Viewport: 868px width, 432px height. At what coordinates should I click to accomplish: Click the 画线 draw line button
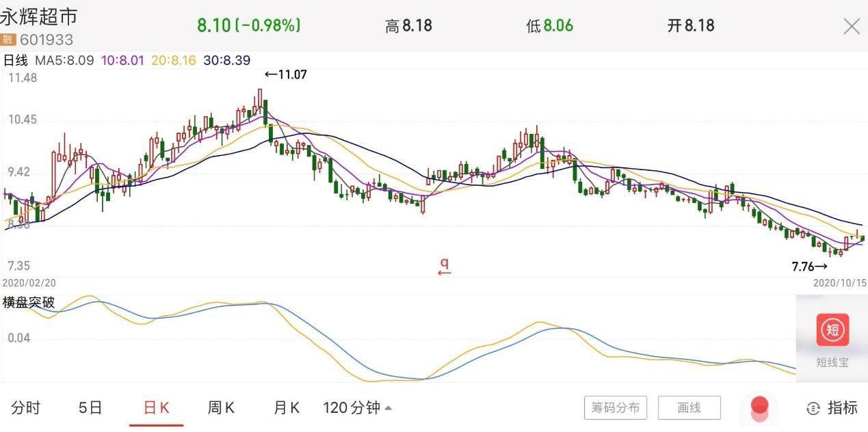coord(689,408)
